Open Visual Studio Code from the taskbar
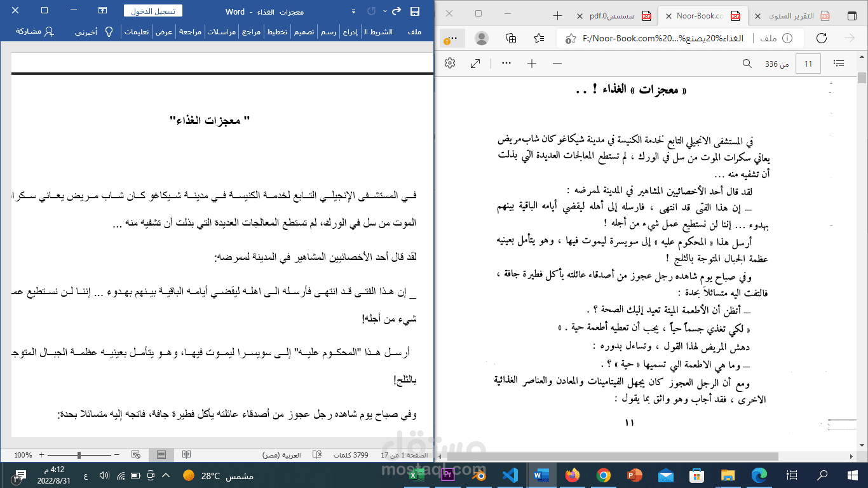Image resolution: width=868 pixels, height=488 pixels. pyautogui.click(x=510, y=475)
